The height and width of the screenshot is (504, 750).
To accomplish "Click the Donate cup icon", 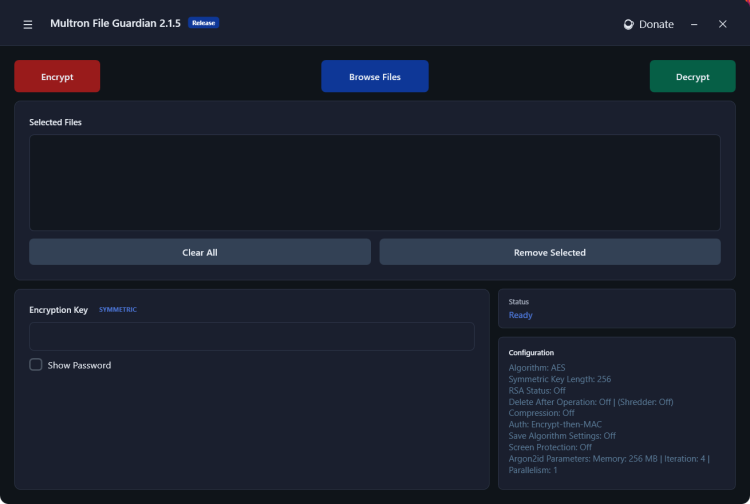I will coord(628,24).
